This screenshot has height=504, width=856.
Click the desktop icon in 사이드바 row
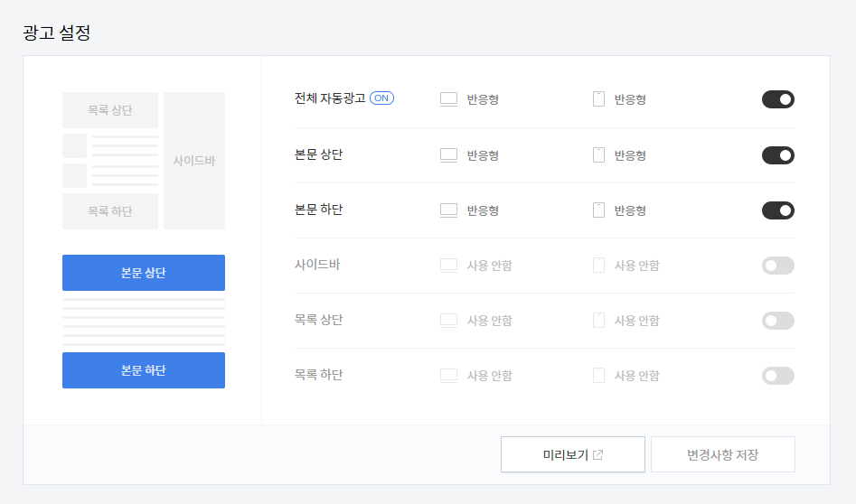pyautogui.click(x=448, y=266)
